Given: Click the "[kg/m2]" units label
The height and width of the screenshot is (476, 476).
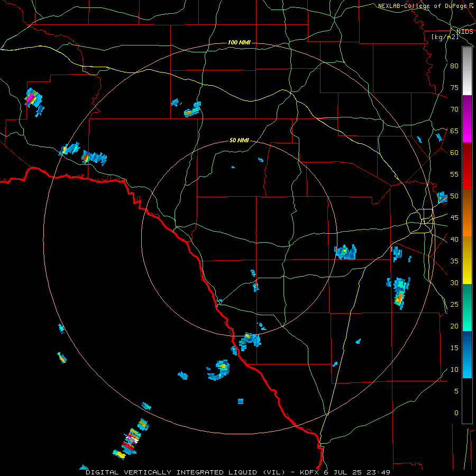Looking at the screenshot, I should point(445,37).
